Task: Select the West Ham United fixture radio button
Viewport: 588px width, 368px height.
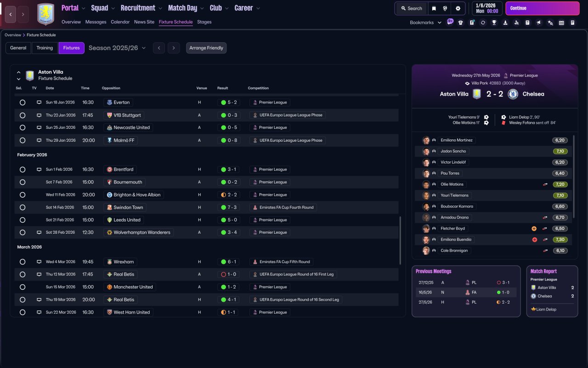Action: pyautogui.click(x=23, y=312)
